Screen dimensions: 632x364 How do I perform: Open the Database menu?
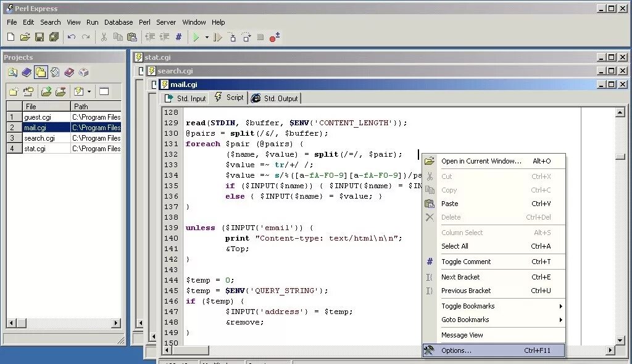[118, 22]
